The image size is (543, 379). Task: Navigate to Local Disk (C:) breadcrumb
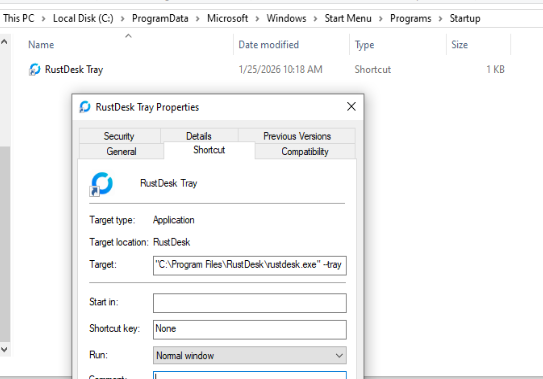click(83, 18)
